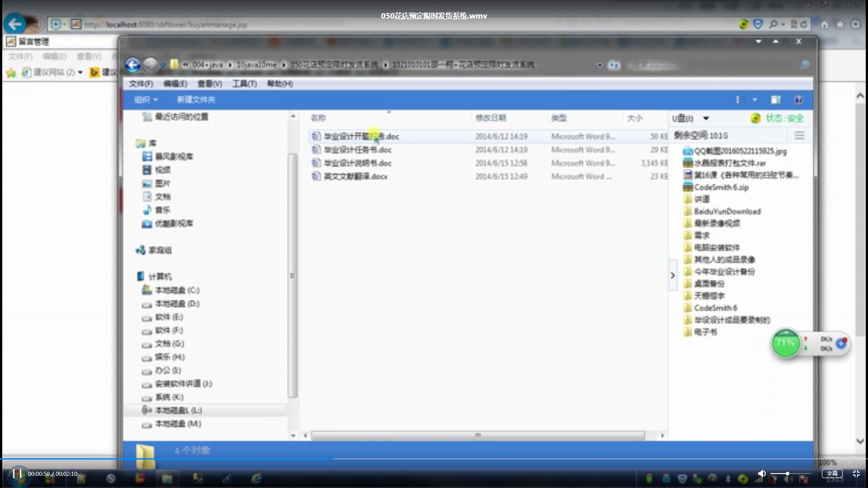868x488 pixels.
Task: Click the 状态:安全 status link
Action: [784, 118]
